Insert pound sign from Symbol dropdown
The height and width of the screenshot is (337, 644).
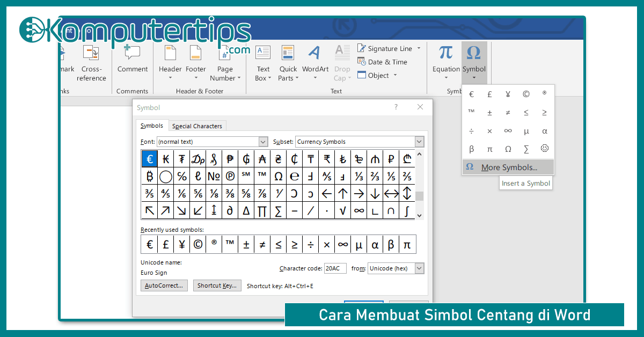[x=489, y=94]
